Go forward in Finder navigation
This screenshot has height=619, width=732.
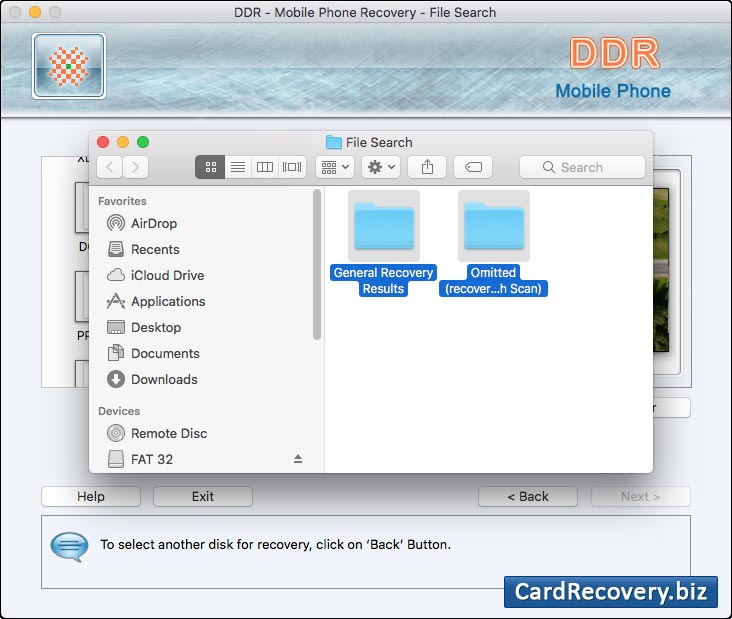(x=135, y=167)
